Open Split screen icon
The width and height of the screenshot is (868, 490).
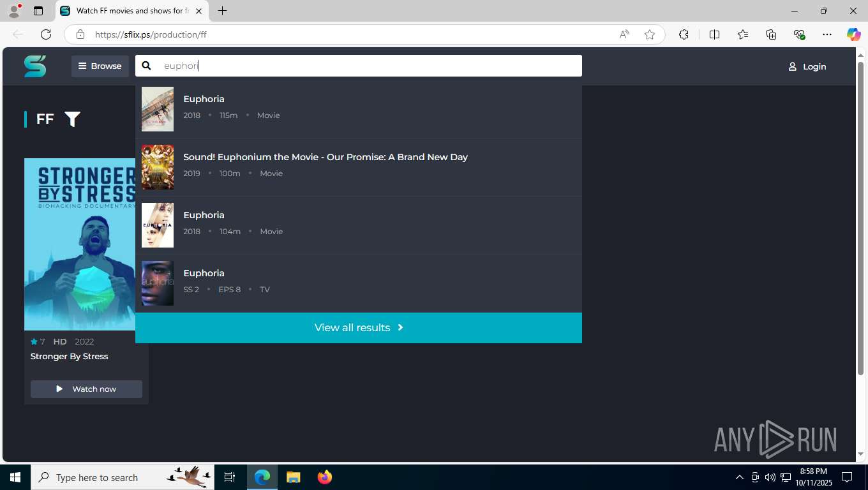click(x=714, y=34)
